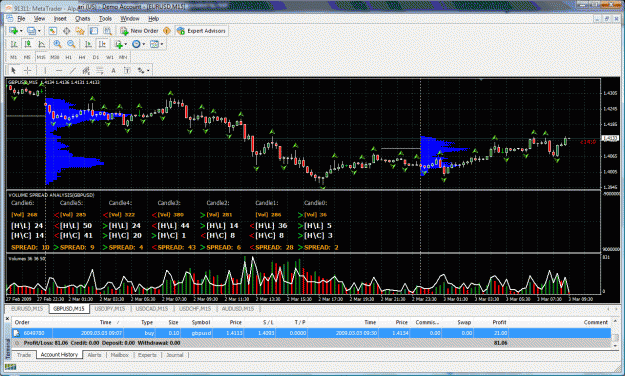Expand the Periods dropdown arrow

click(x=143, y=44)
